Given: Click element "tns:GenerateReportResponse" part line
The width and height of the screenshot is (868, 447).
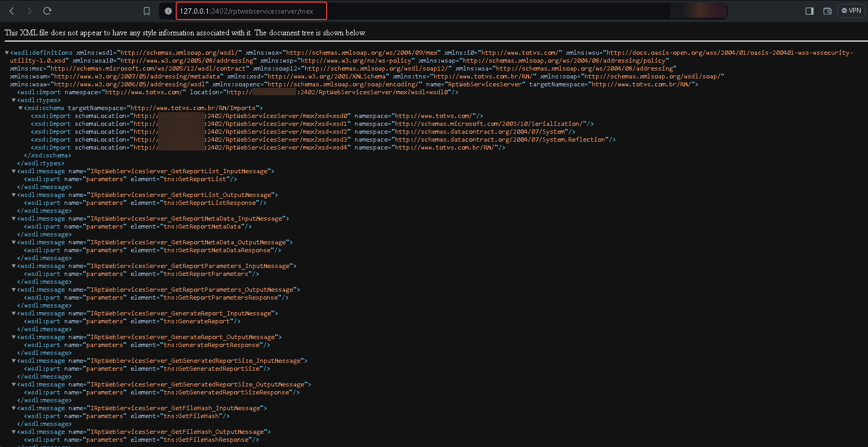Looking at the screenshot, I should pyautogui.click(x=147, y=345).
